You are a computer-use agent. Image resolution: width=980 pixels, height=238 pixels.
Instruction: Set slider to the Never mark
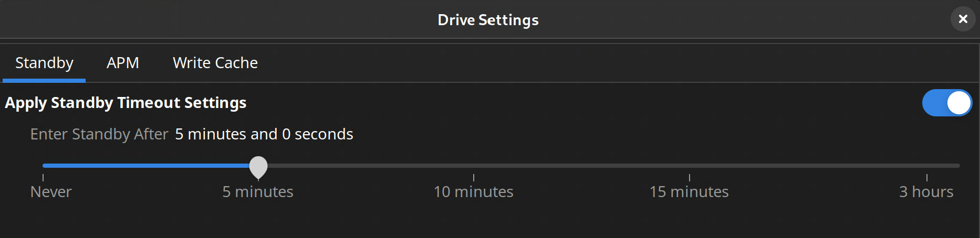coord(43,166)
